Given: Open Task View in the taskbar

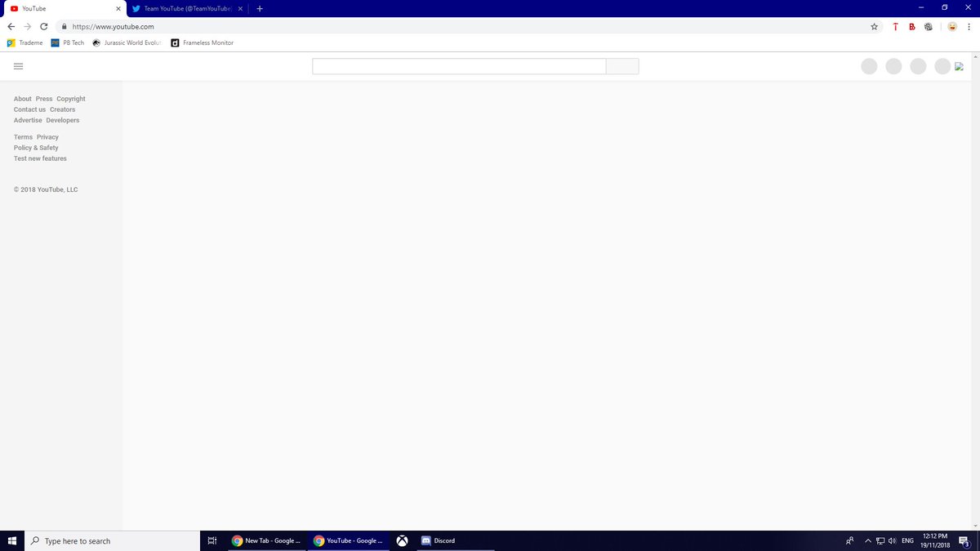Looking at the screenshot, I should click(x=212, y=540).
